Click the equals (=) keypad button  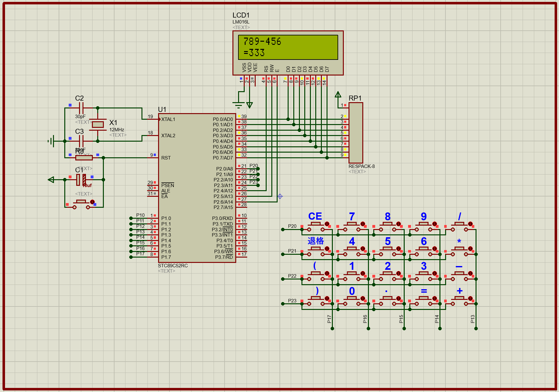423,301
